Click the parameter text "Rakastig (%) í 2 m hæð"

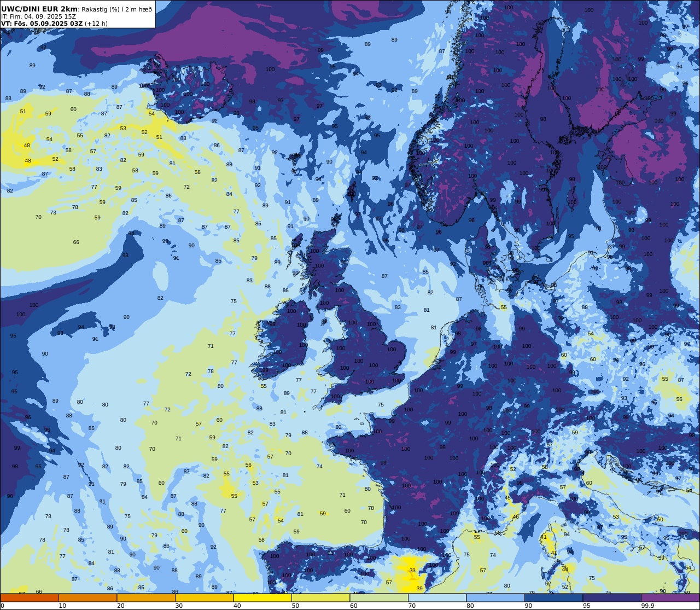pyautogui.click(x=117, y=9)
